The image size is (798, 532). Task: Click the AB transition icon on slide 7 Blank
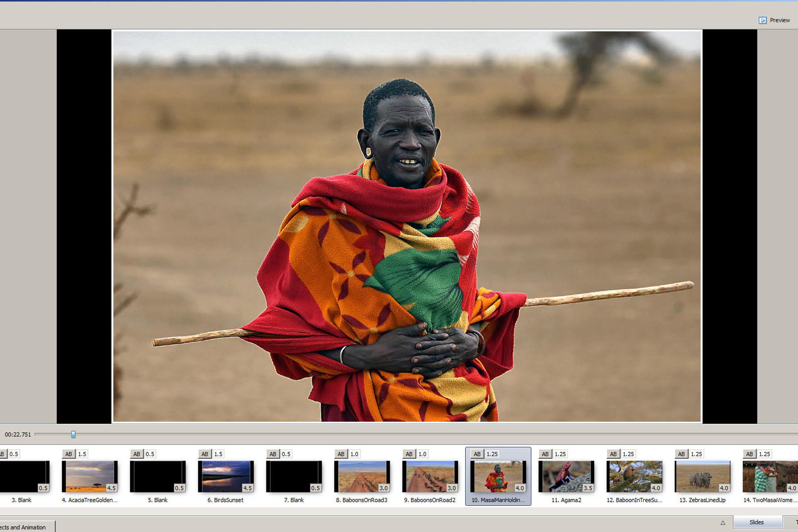point(273,454)
